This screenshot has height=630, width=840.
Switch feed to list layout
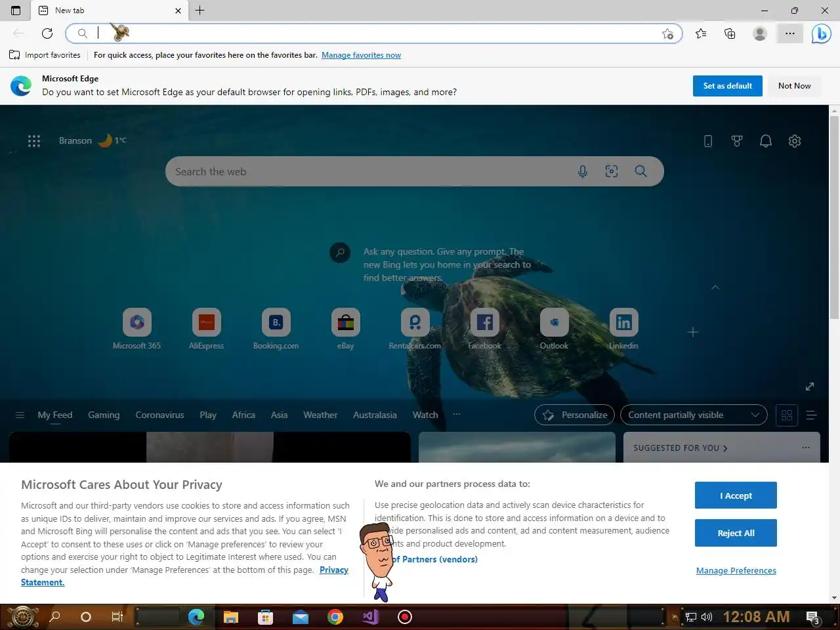tap(811, 415)
